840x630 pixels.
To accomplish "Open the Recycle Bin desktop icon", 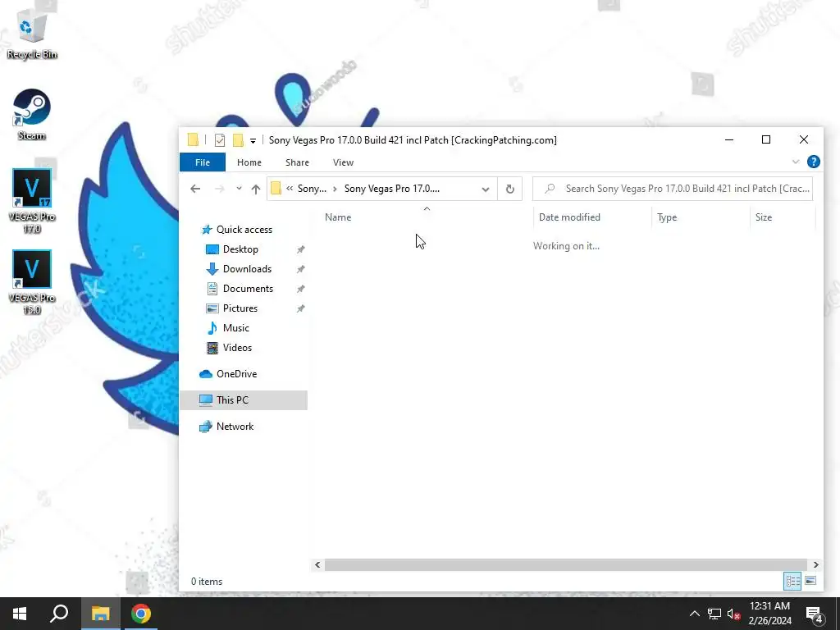I will (32, 36).
